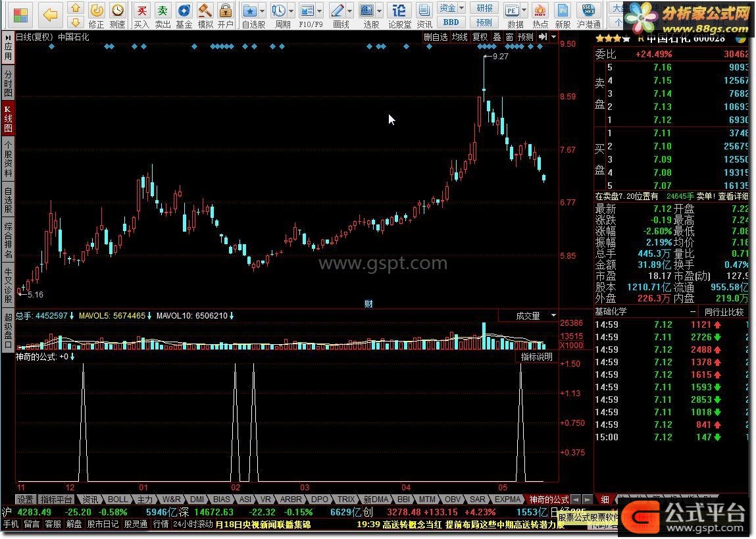Select the EXPMA indicator tab
This screenshot has height=539, width=756.
(507, 500)
